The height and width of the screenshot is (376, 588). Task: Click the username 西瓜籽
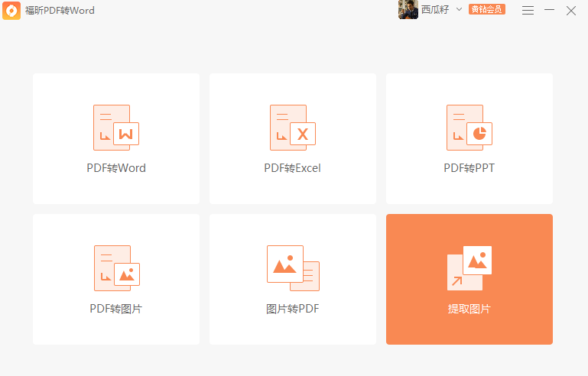tap(435, 10)
